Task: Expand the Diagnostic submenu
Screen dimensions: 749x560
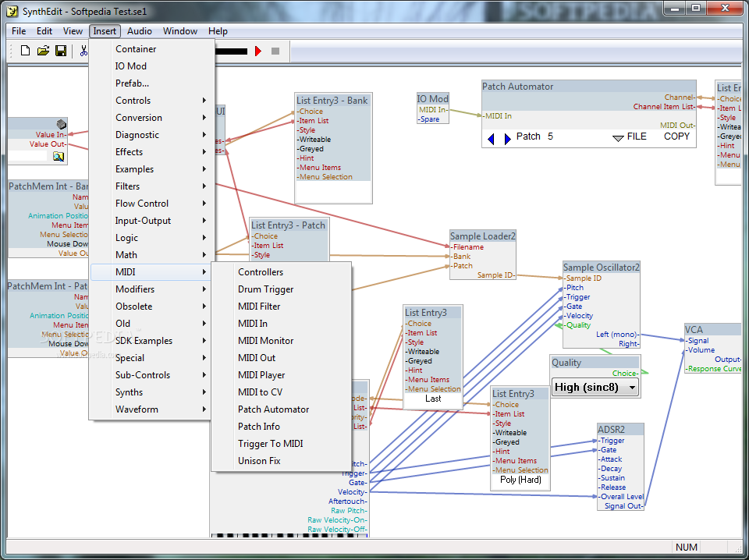Action: [x=151, y=135]
